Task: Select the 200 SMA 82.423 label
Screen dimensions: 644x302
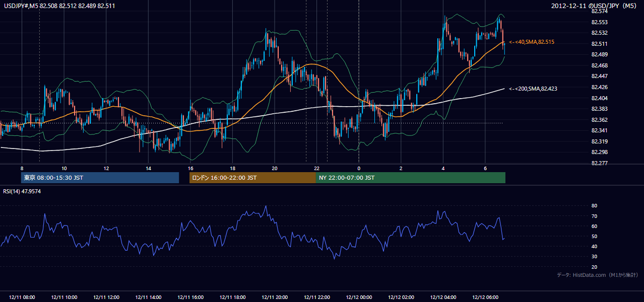Action: pos(533,89)
